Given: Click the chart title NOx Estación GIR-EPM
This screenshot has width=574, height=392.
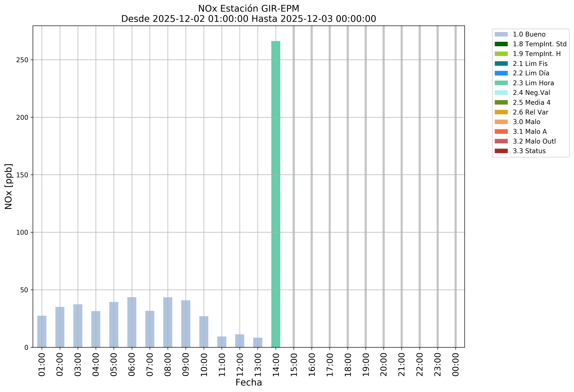Looking at the screenshot, I should pos(249,9).
